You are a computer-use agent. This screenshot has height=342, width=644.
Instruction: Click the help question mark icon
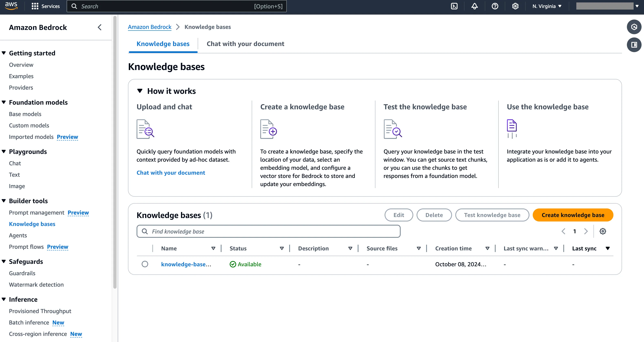[495, 6]
